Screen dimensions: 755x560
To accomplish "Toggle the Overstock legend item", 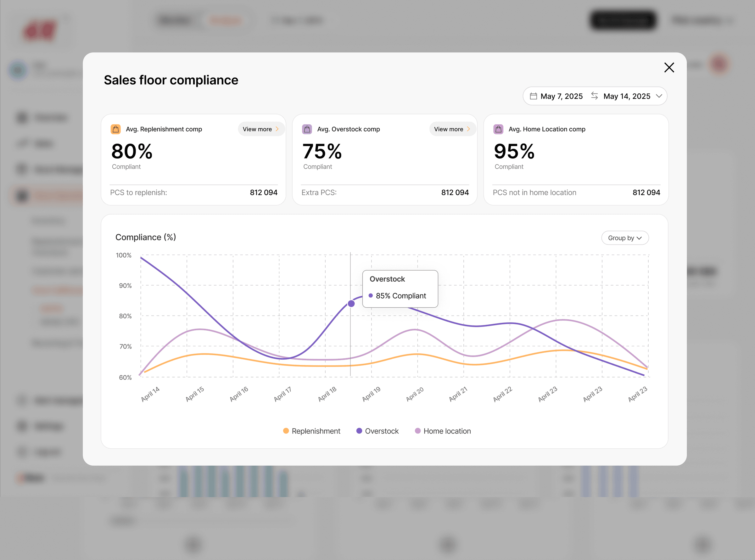I will (x=377, y=431).
